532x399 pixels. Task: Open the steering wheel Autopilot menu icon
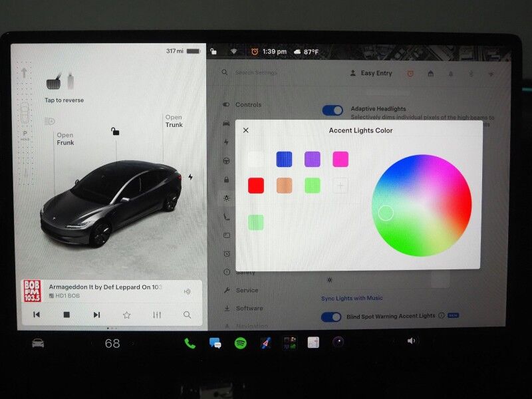226,161
